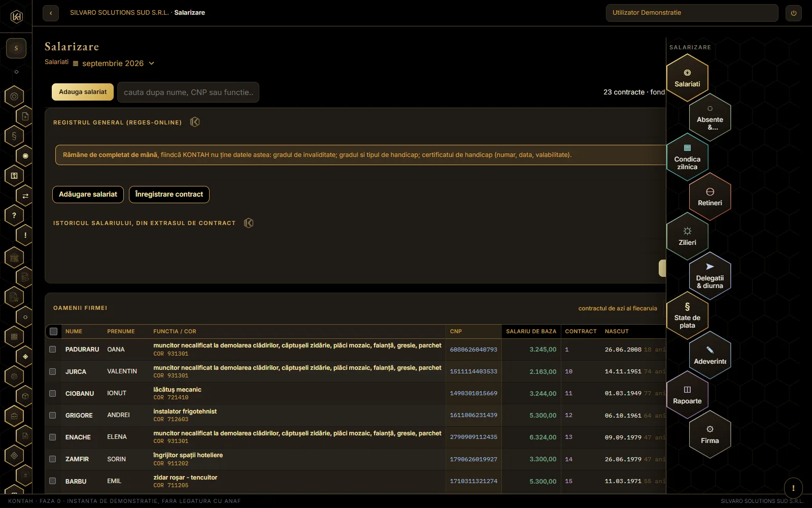Viewport: 812px width, 508px height.
Task: Click the power icon in the top bar
Action: tap(794, 13)
